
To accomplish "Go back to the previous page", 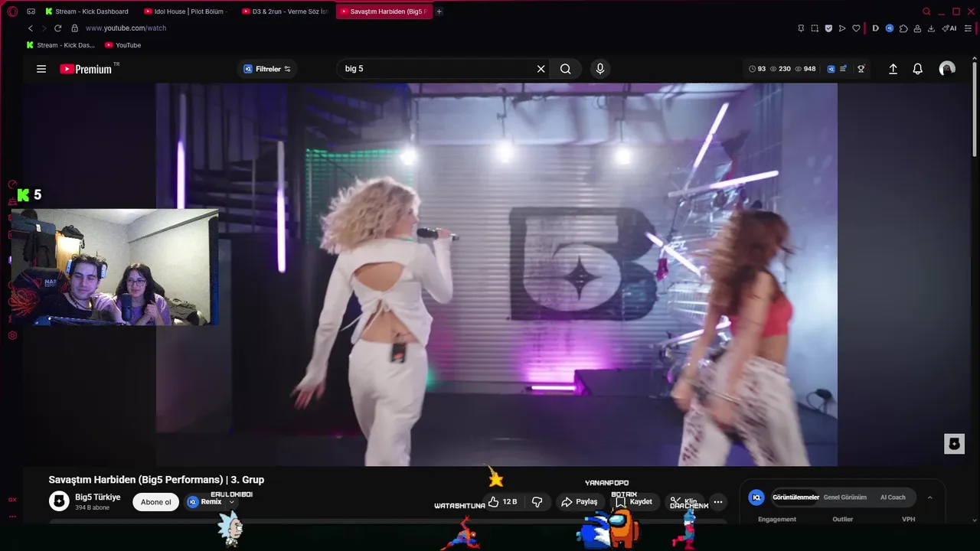I will pos(30,28).
